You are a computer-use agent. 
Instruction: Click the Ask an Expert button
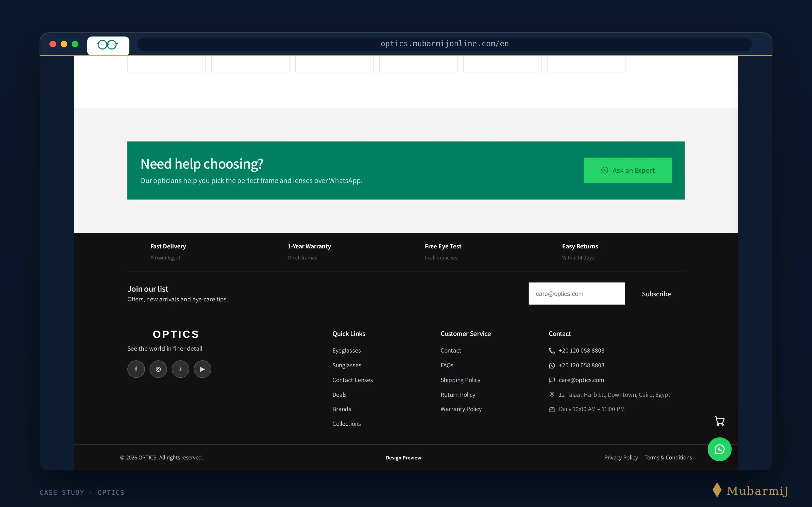point(628,170)
